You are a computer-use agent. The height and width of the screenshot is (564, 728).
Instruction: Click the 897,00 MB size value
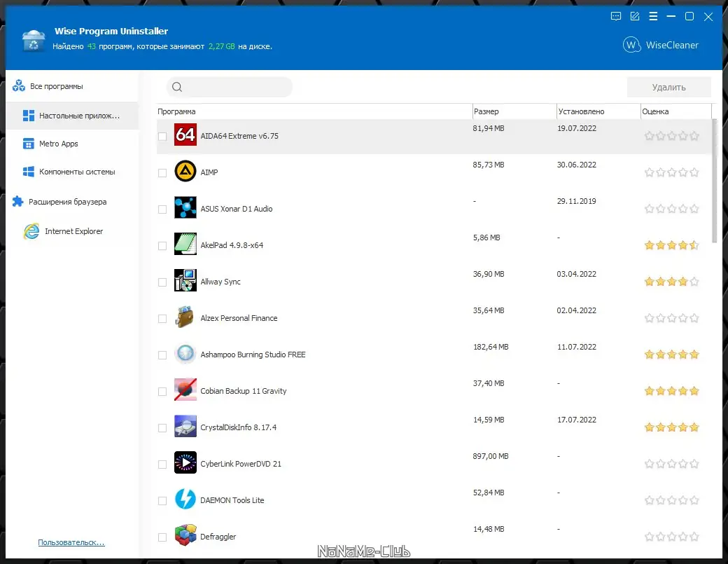pyautogui.click(x=490, y=456)
